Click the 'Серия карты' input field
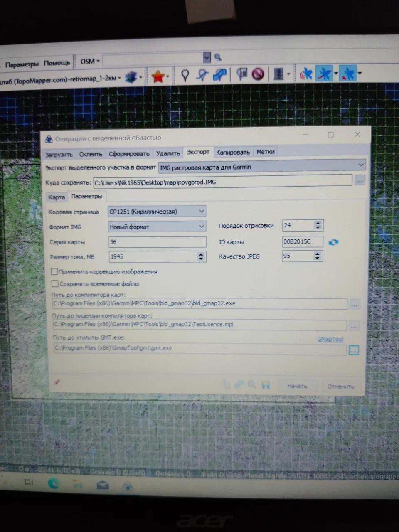Screen dimensions: 399x532 click(157, 242)
